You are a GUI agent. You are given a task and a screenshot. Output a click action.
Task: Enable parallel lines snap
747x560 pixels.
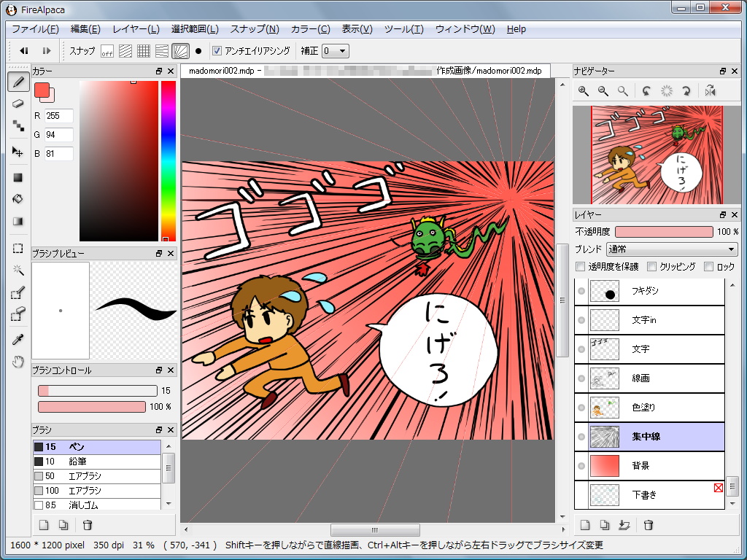(125, 51)
